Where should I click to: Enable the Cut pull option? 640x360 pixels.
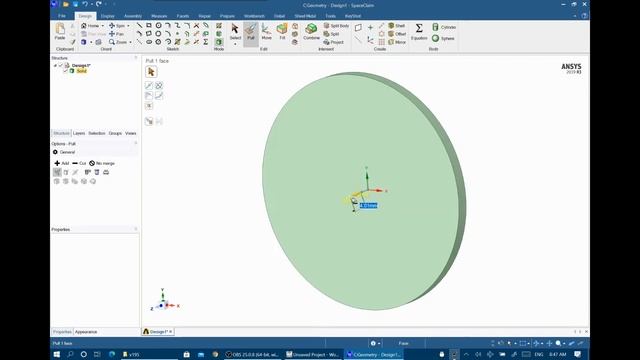pos(79,163)
